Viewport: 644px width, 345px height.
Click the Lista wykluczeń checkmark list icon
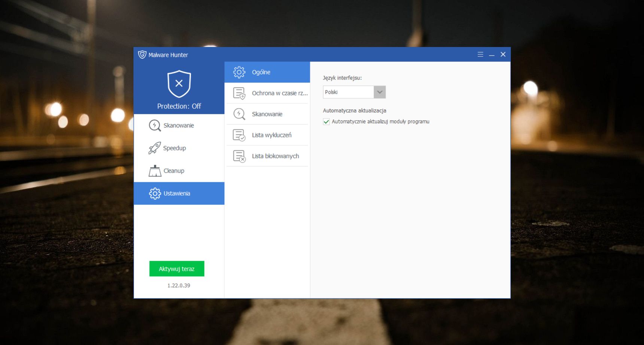click(x=239, y=135)
